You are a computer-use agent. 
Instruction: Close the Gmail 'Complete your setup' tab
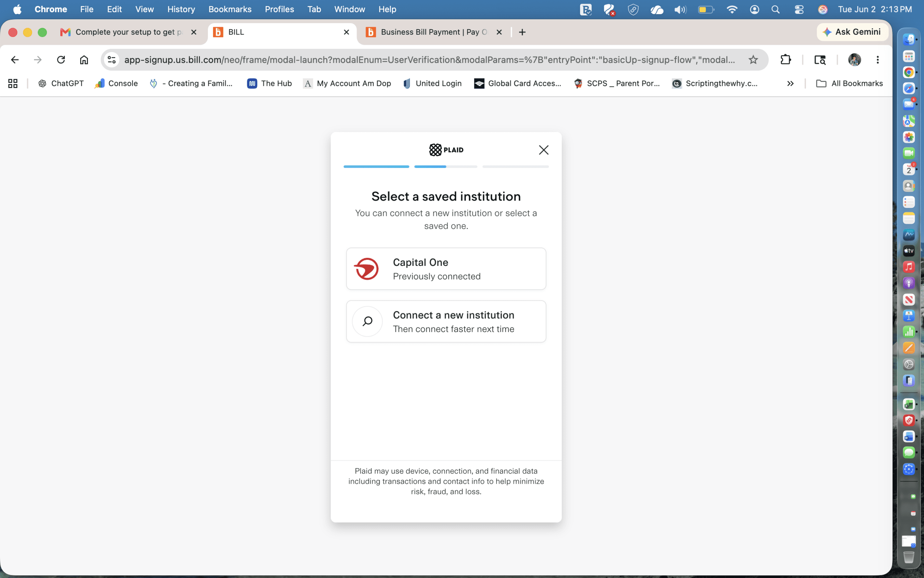pos(194,32)
